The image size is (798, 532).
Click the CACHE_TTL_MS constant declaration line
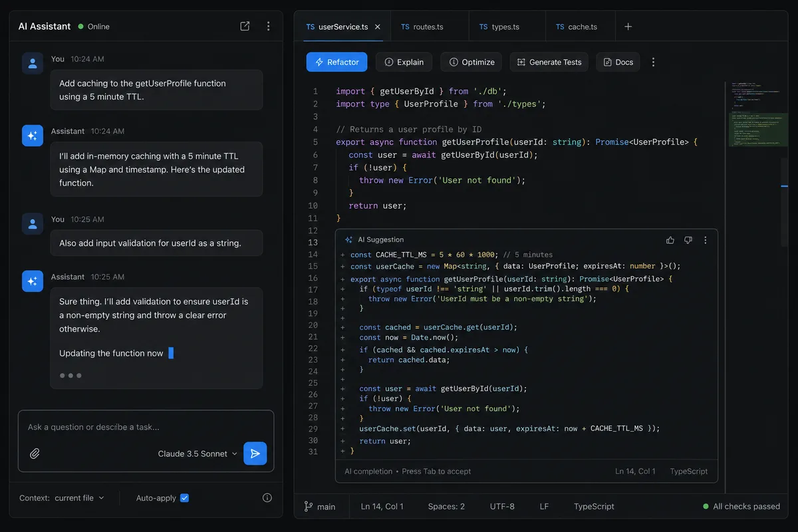tap(452, 255)
